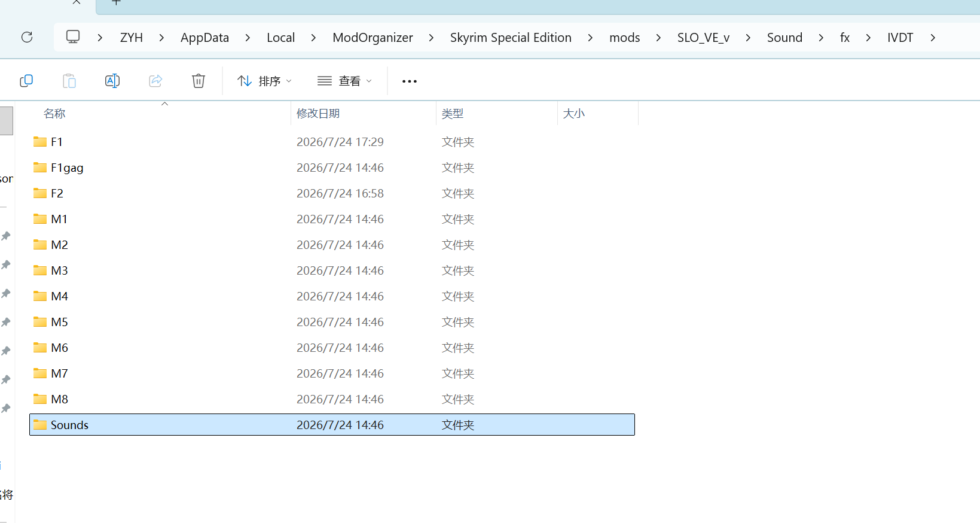Open the 查看 view dropdown
The height and width of the screenshot is (523, 980).
344,81
